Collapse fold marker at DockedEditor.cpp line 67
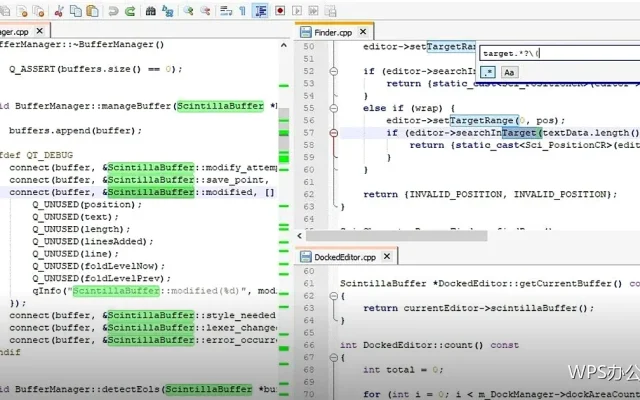This screenshot has width=640, height=400. click(x=333, y=358)
